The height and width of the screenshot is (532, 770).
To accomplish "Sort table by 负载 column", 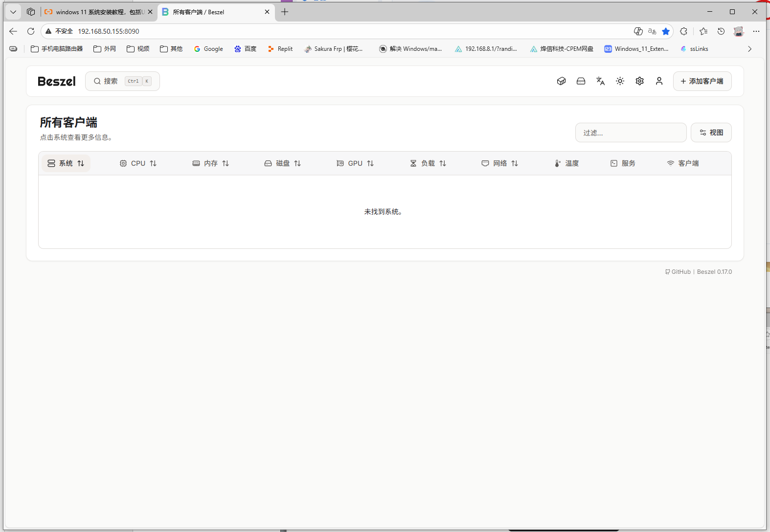I will [428, 163].
